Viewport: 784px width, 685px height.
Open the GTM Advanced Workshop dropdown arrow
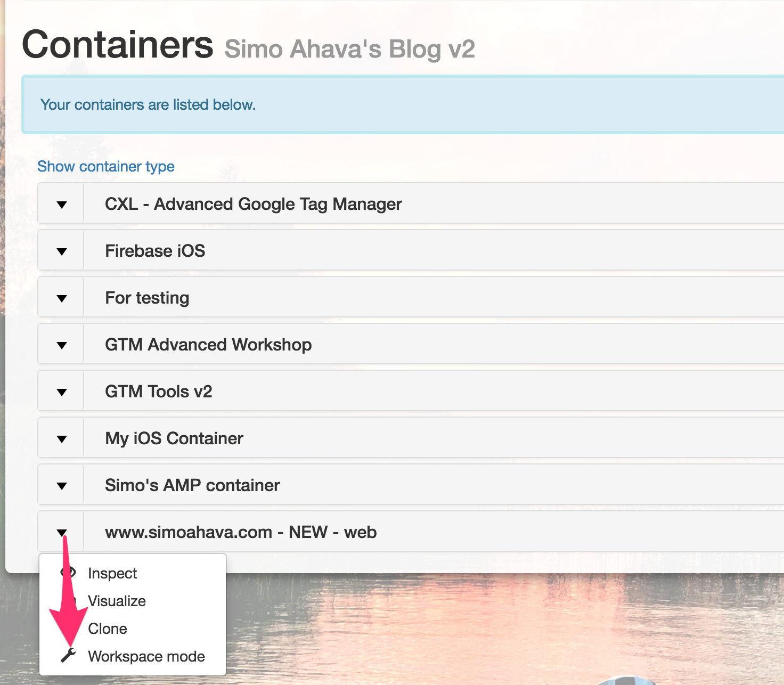(x=61, y=345)
